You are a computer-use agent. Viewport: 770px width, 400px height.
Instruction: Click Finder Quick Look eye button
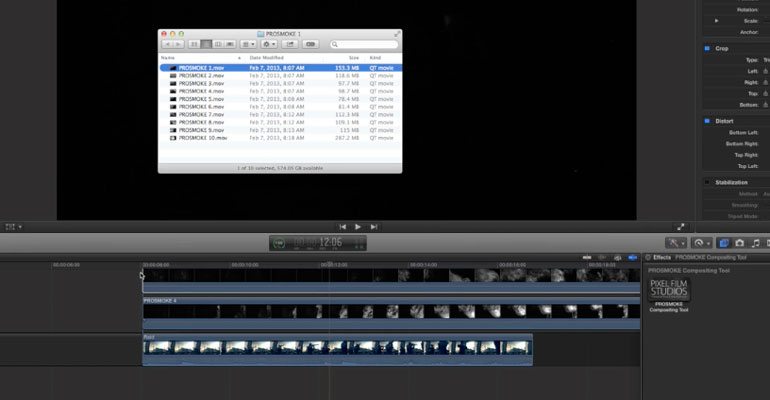(x=310, y=44)
